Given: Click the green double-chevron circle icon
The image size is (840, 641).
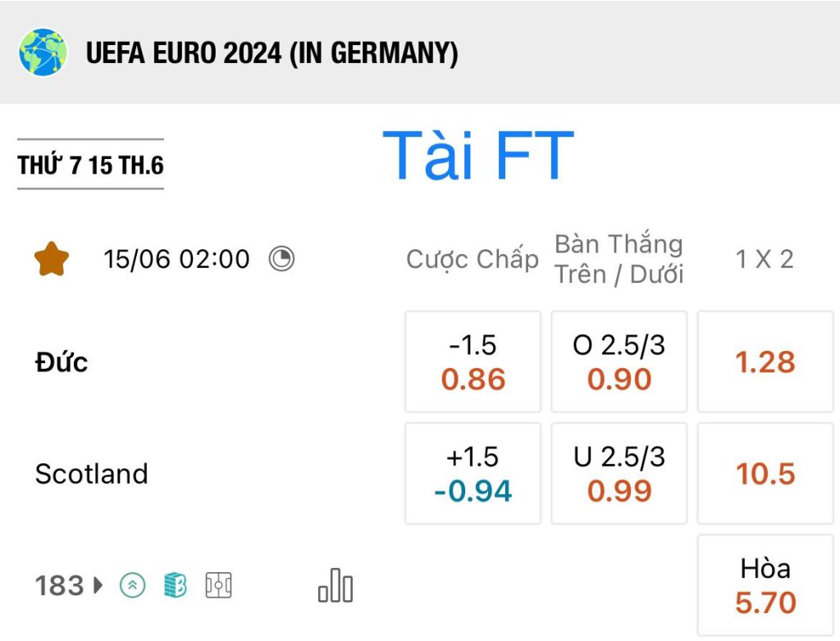Looking at the screenshot, I should pos(132,585).
